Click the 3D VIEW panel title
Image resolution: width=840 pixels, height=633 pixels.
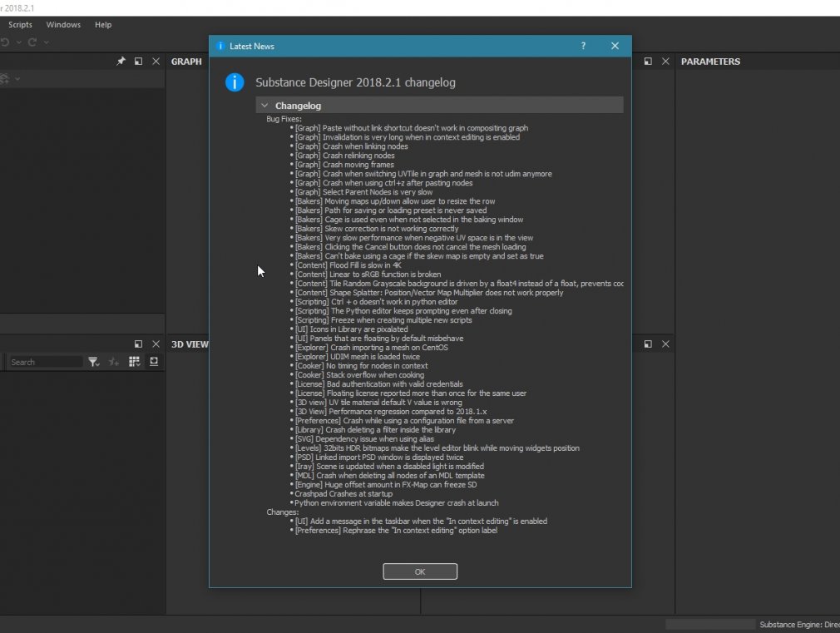pyautogui.click(x=190, y=344)
